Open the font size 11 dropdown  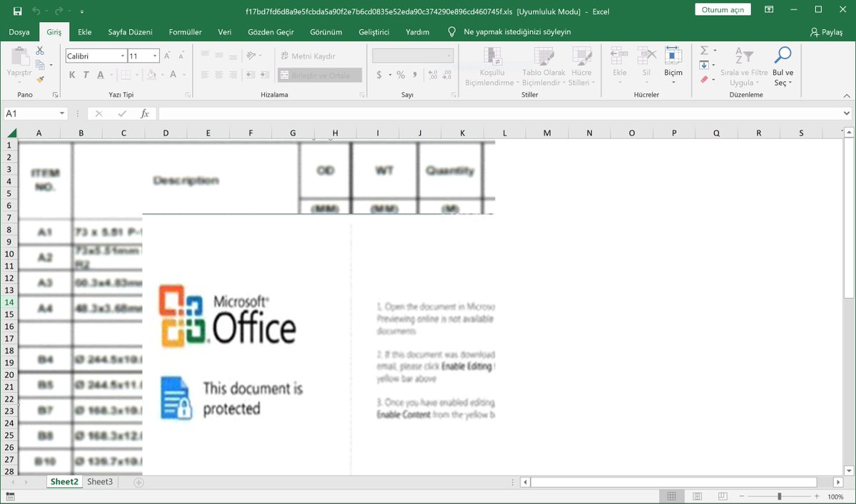tap(155, 56)
